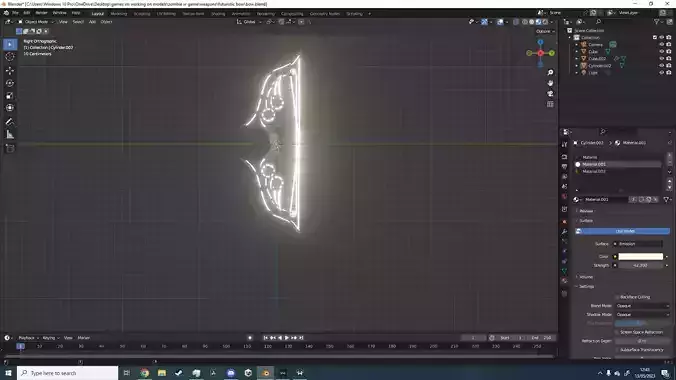Hide Cylinder.002 with its eye icon
Screen dimensions: 676x380
pyautogui.click(x=662, y=66)
